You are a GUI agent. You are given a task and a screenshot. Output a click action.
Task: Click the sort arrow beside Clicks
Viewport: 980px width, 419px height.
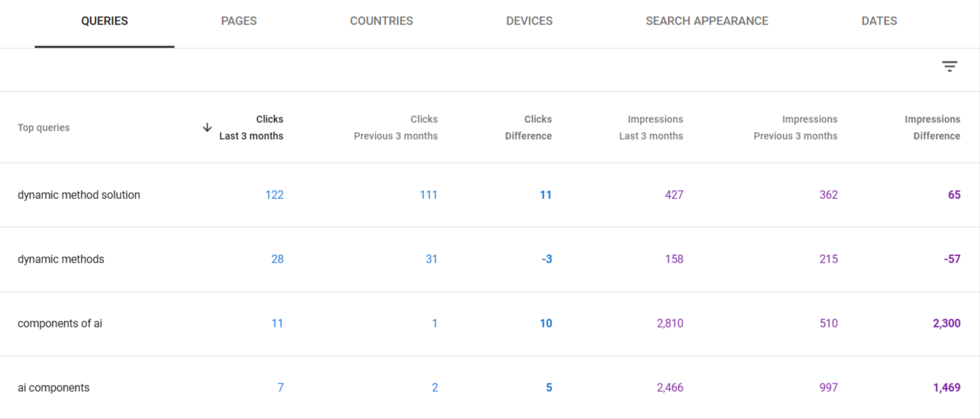click(x=207, y=127)
